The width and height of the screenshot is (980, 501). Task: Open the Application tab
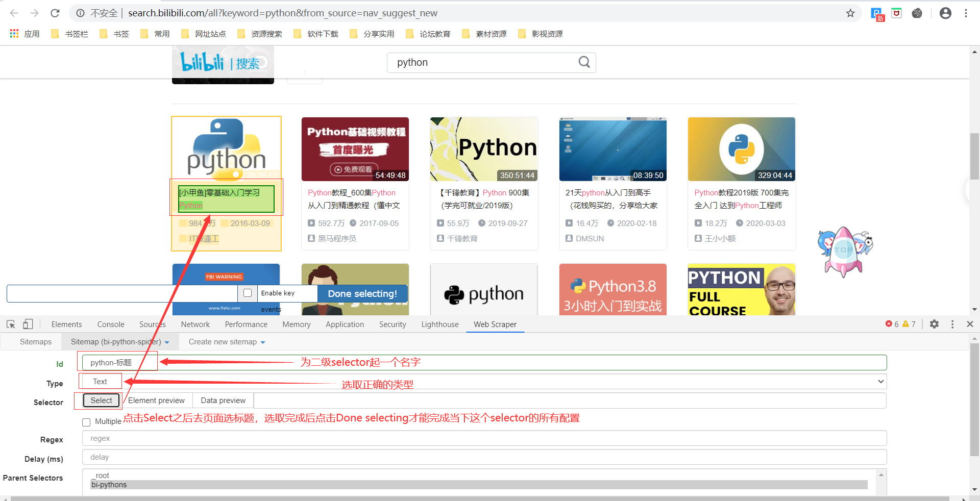[345, 324]
